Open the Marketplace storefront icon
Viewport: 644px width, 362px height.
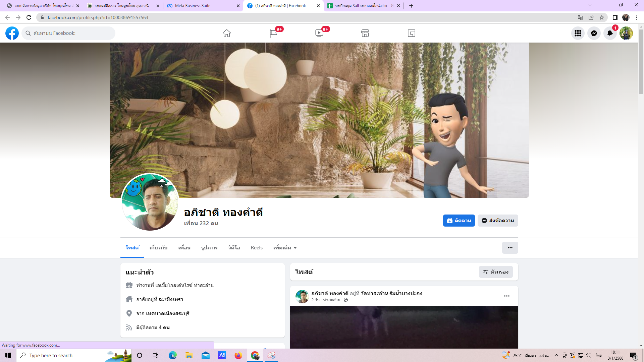365,33
